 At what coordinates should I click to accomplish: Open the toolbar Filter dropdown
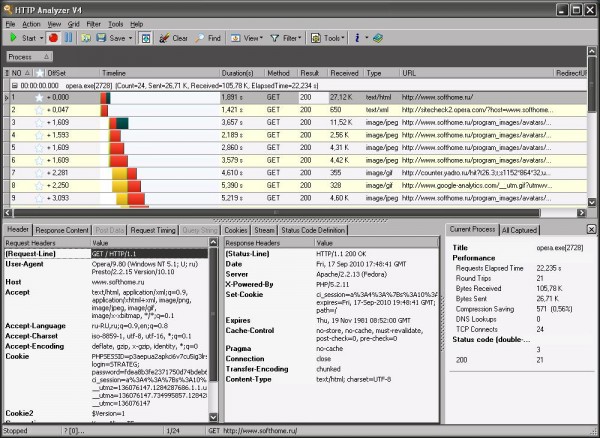(x=286, y=38)
